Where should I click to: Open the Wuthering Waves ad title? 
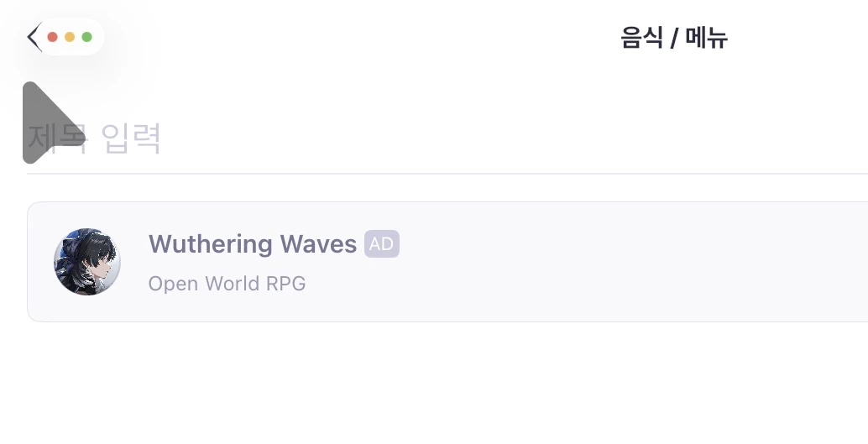252,244
